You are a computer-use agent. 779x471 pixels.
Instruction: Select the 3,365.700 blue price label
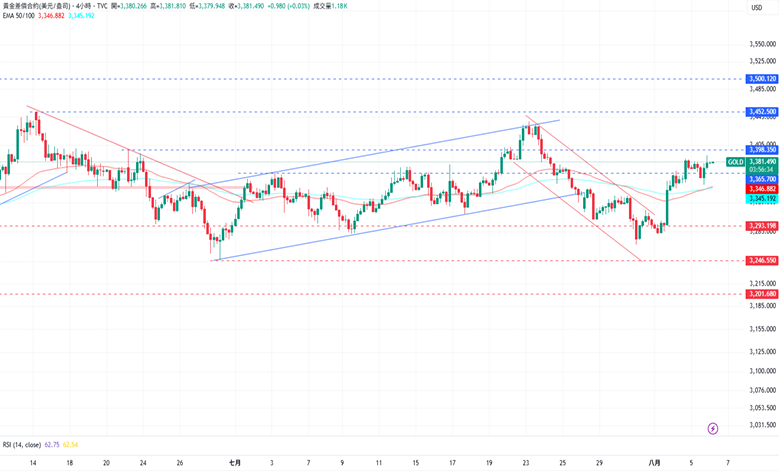coord(762,179)
